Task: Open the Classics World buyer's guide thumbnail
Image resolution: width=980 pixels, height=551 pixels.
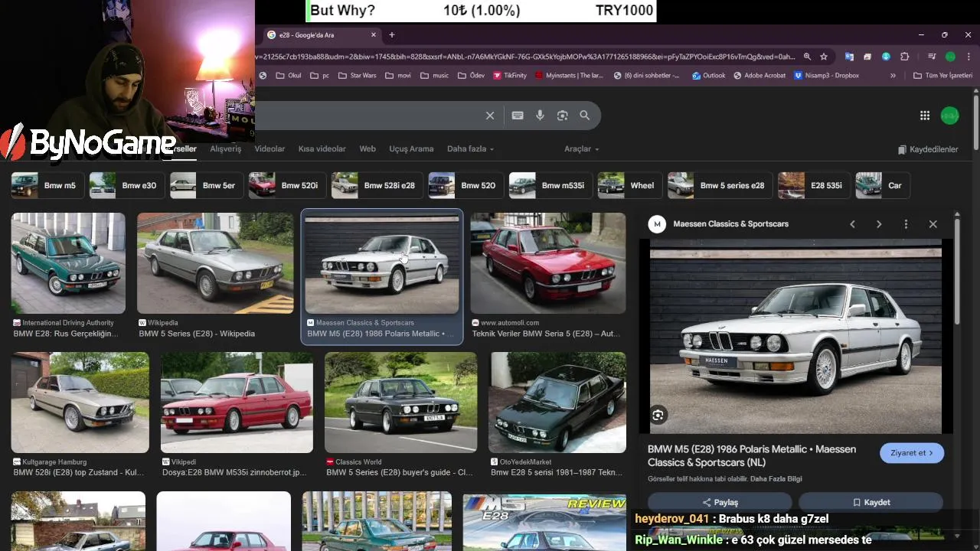Action: pyautogui.click(x=400, y=403)
